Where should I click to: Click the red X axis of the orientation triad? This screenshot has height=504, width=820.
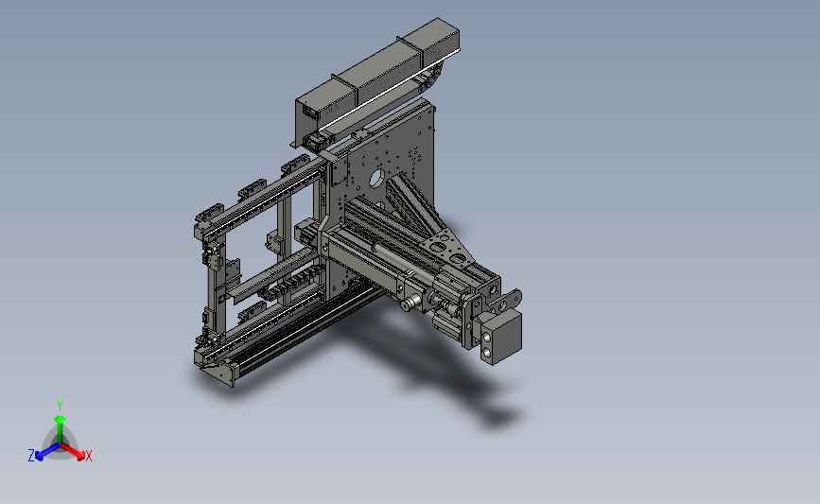click(73, 451)
